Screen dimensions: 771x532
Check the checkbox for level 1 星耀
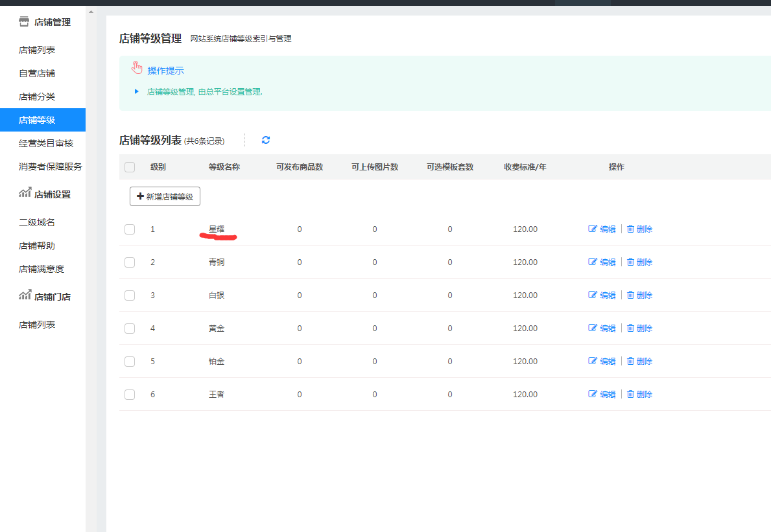tap(130, 229)
